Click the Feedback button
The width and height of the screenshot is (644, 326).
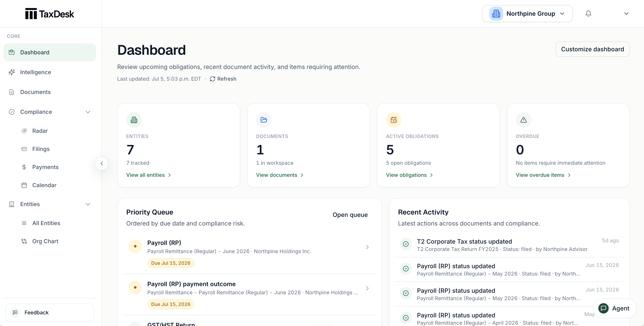point(50,312)
